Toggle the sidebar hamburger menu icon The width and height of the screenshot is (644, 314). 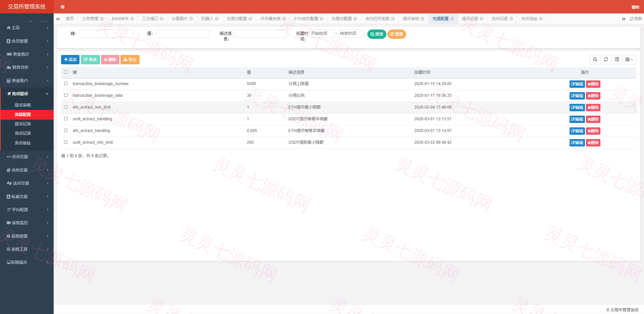point(62,7)
